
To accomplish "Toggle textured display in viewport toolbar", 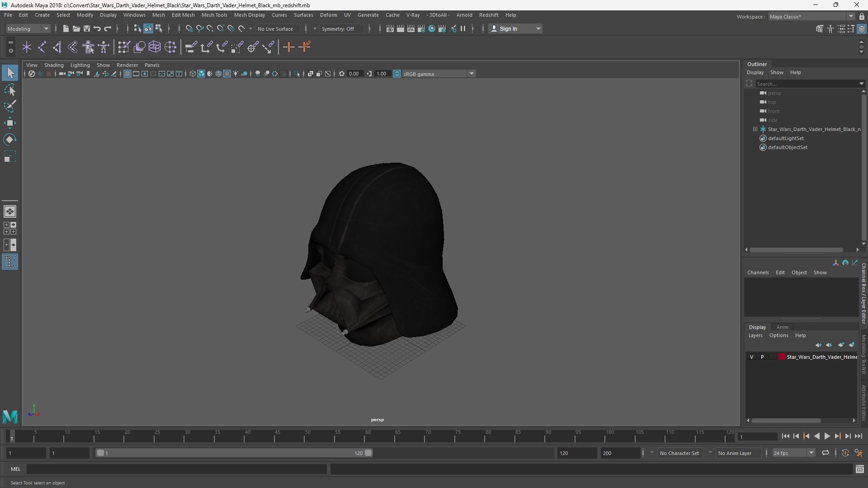I will (227, 74).
